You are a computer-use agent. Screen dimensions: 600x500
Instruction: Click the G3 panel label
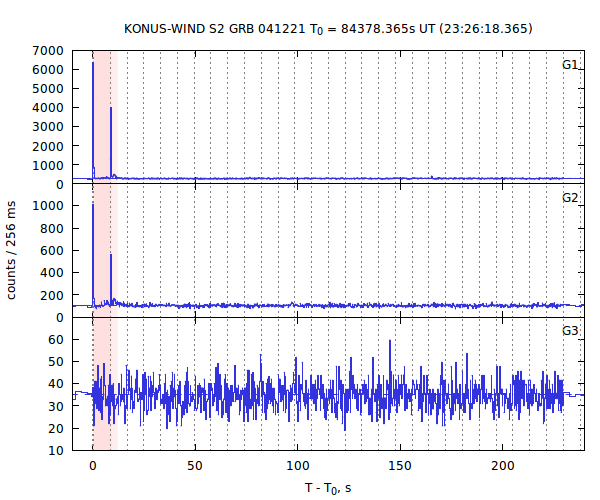[x=569, y=331]
